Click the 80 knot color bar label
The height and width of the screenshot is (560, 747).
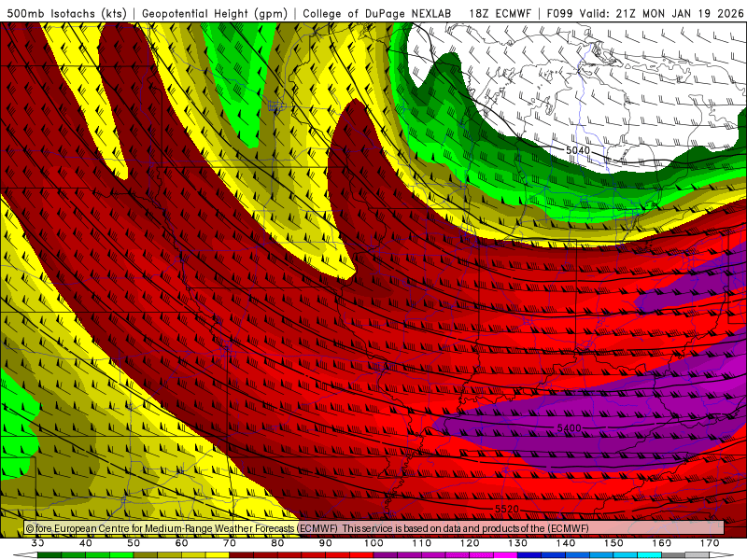pyautogui.click(x=277, y=543)
